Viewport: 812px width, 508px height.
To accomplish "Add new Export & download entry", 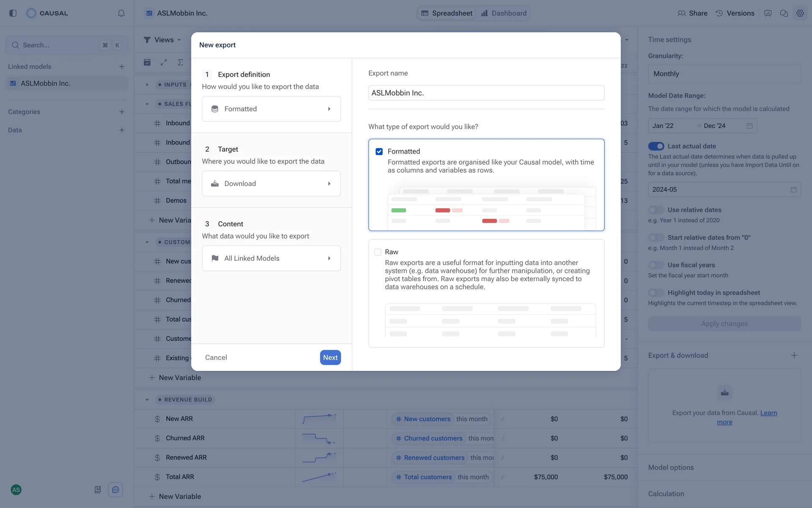I will point(794,356).
